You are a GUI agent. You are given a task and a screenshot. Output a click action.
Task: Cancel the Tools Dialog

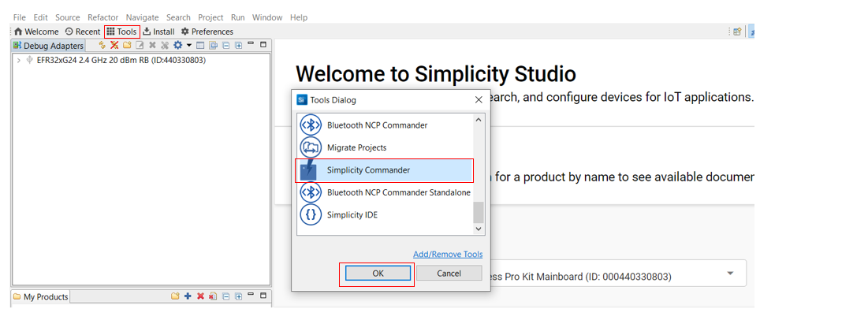click(x=449, y=273)
